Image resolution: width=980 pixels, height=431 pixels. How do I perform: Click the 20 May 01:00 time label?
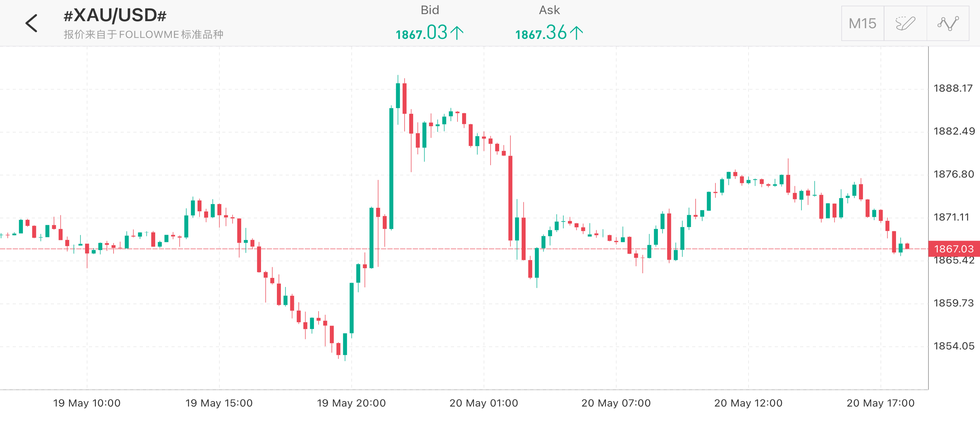(x=484, y=403)
